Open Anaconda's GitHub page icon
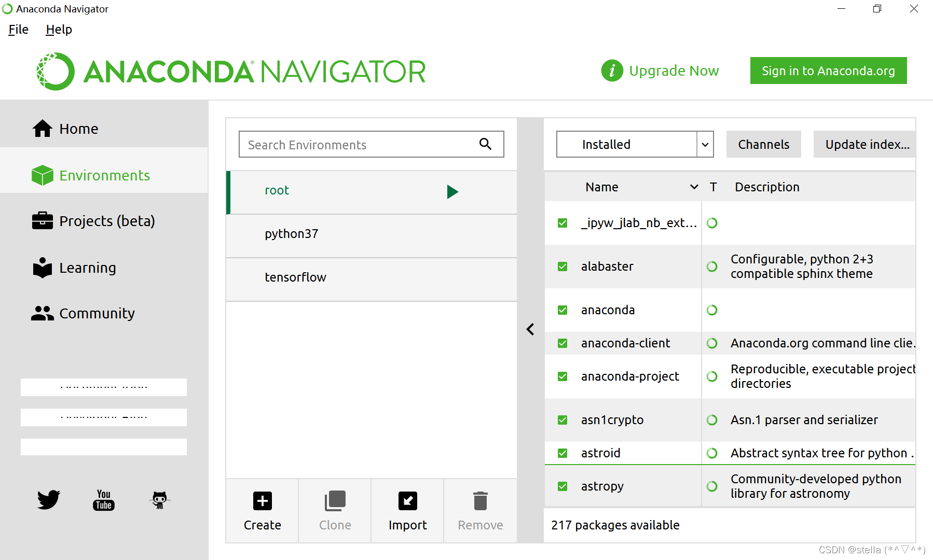The height and width of the screenshot is (560, 933). (159, 499)
